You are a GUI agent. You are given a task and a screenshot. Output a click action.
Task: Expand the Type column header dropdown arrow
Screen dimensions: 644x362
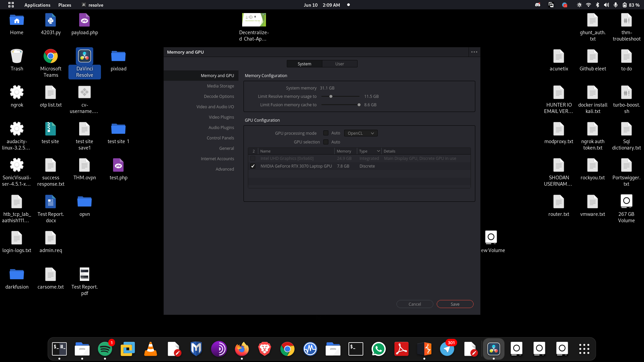378,151
